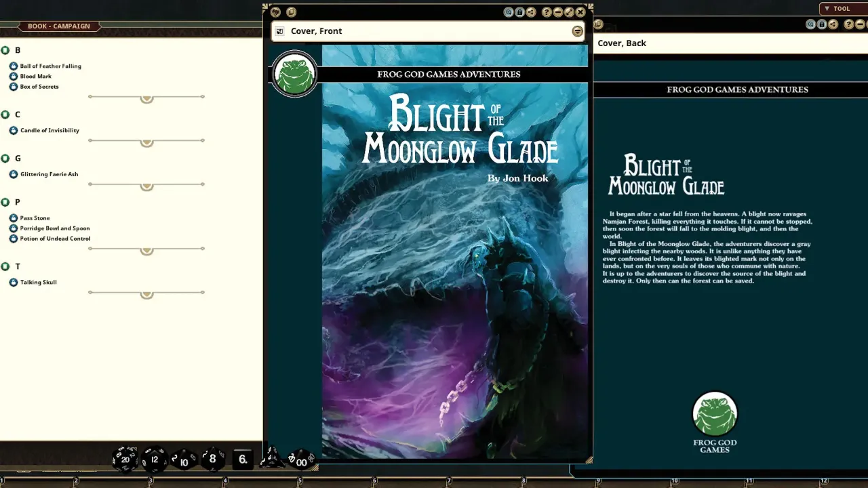Click the frog logo token beside front cover
Image resolution: width=868 pixels, height=488 pixels.
tap(294, 74)
